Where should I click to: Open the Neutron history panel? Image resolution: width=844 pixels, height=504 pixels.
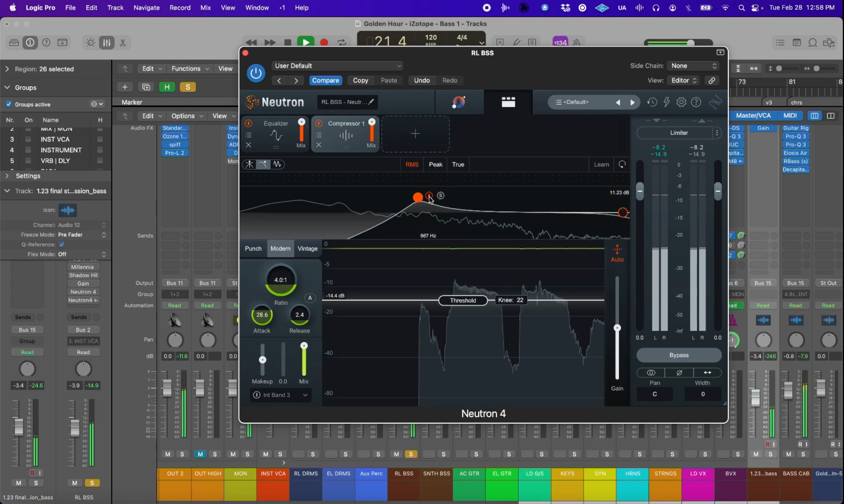coord(652,103)
